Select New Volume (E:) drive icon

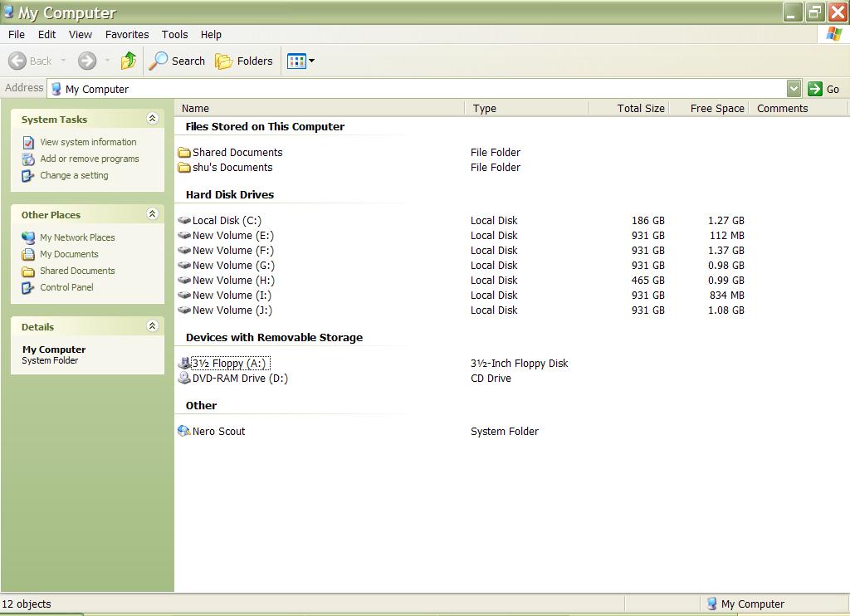click(x=184, y=235)
